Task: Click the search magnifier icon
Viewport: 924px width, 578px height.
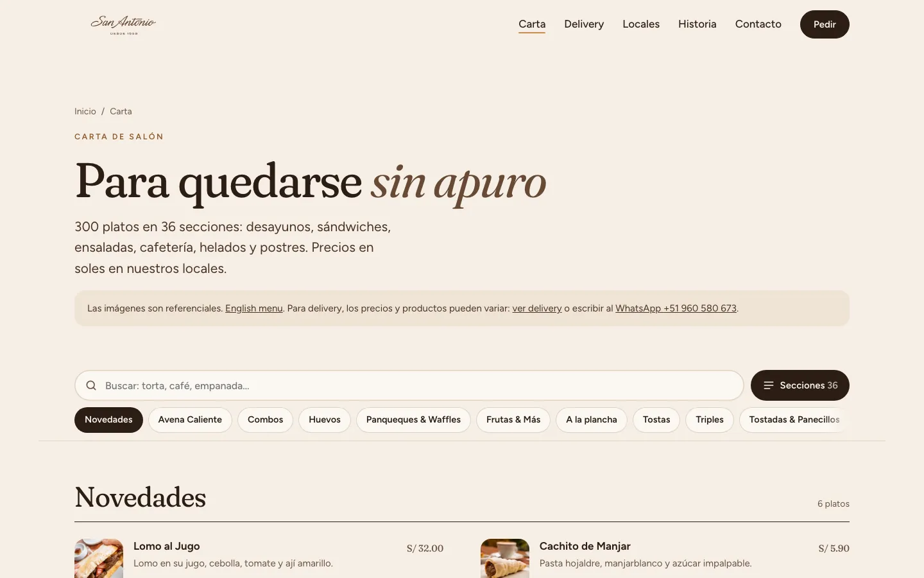Action: click(x=91, y=385)
